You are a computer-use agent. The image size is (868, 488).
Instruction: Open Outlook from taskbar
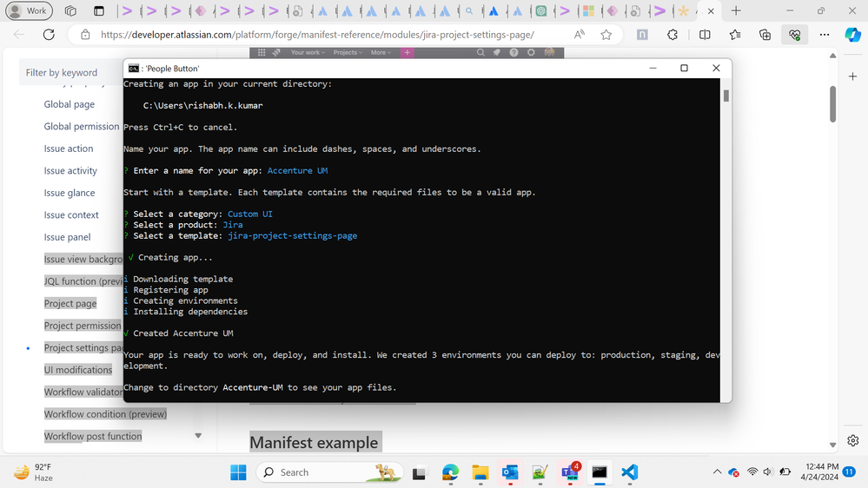click(510, 472)
